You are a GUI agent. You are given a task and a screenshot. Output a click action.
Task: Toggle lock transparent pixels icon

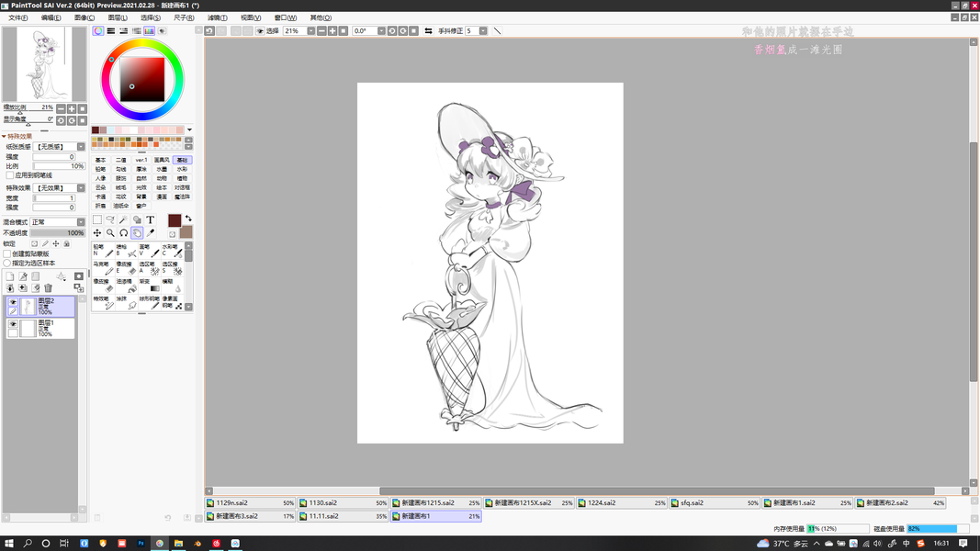34,243
